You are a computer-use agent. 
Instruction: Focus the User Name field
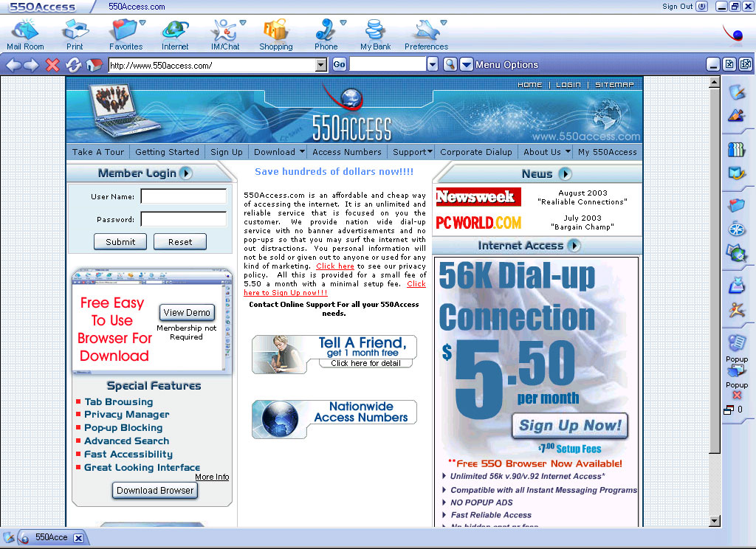tap(183, 196)
